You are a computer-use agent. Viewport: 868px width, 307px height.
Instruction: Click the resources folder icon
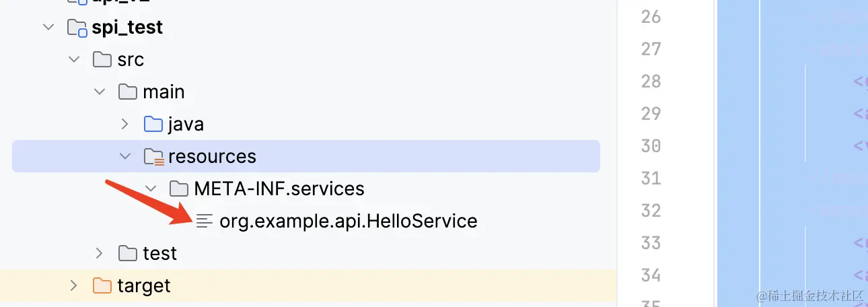pos(154,157)
